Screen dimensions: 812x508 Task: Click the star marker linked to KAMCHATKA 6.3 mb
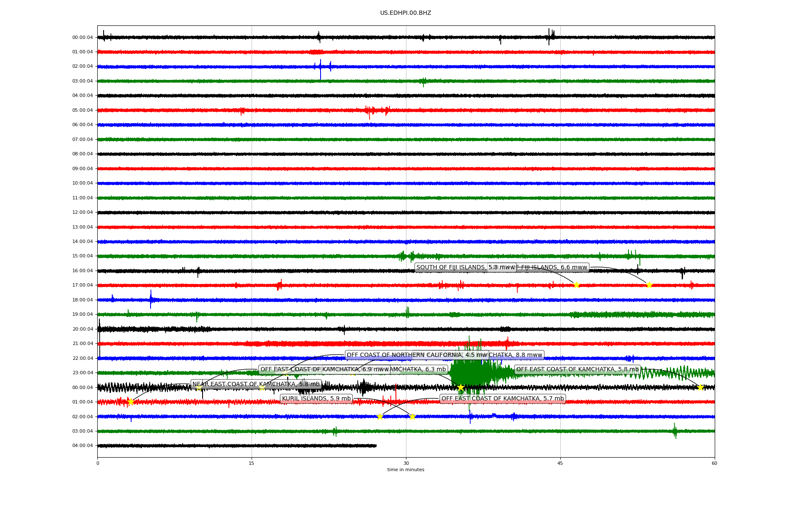click(461, 387)
